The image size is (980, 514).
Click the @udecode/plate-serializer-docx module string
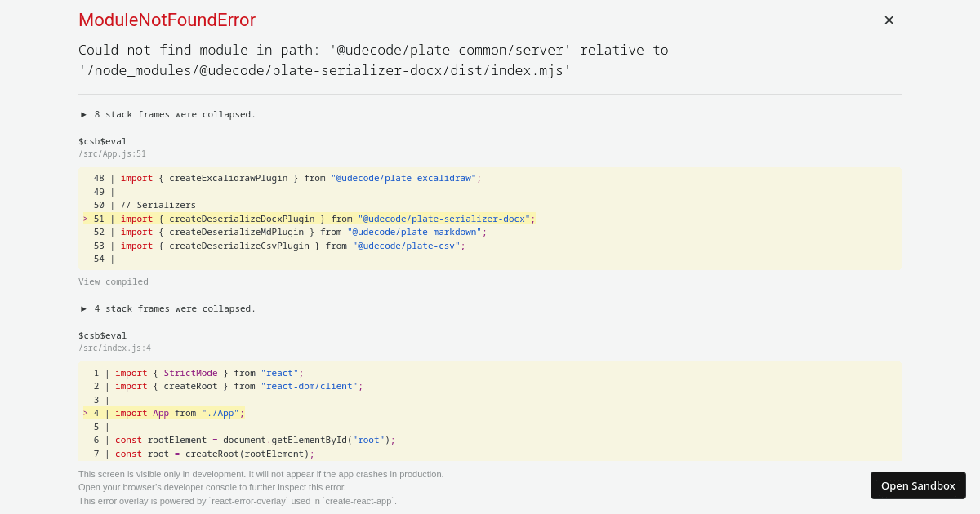444,219
